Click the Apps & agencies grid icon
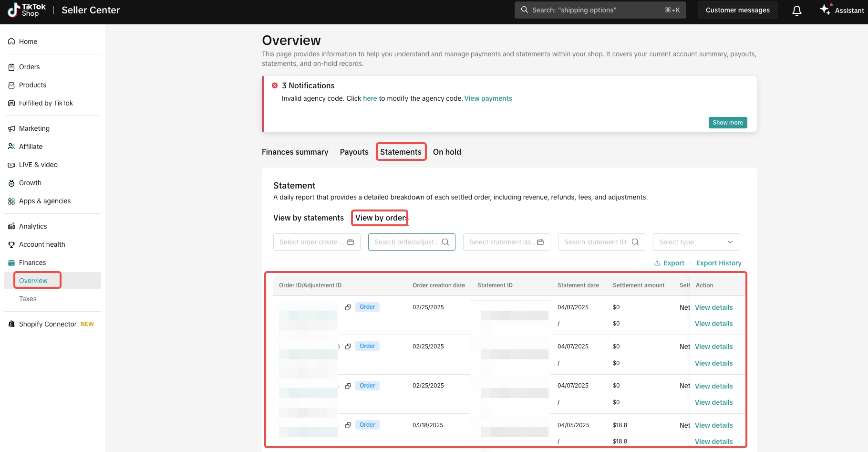868x452 pixels. click(x=11, y=201)
